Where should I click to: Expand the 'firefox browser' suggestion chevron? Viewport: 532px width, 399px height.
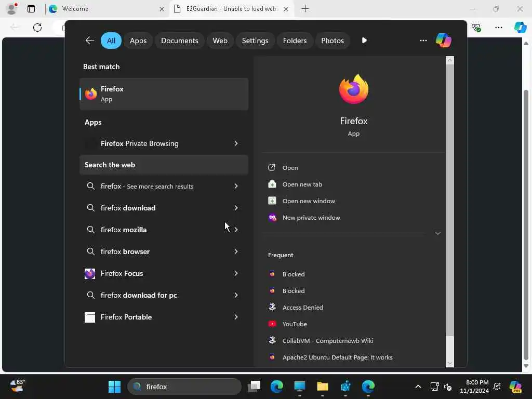click(x=236, y=251)
